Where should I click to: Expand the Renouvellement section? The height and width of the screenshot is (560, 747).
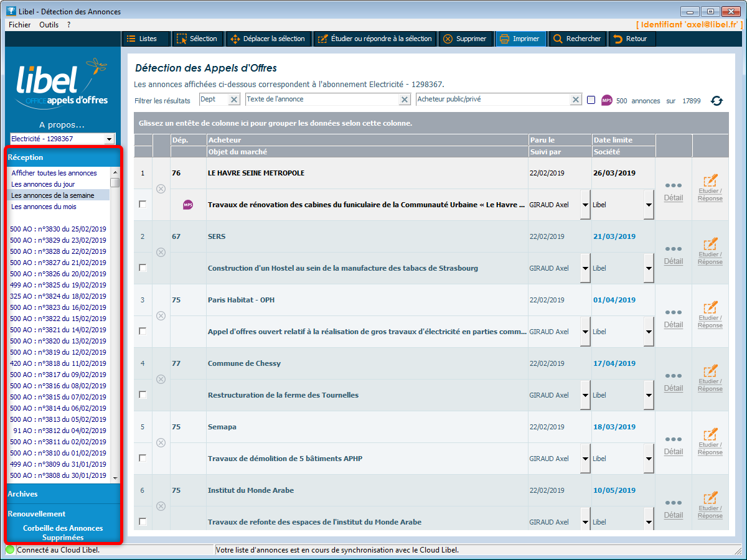click(63, 514)
